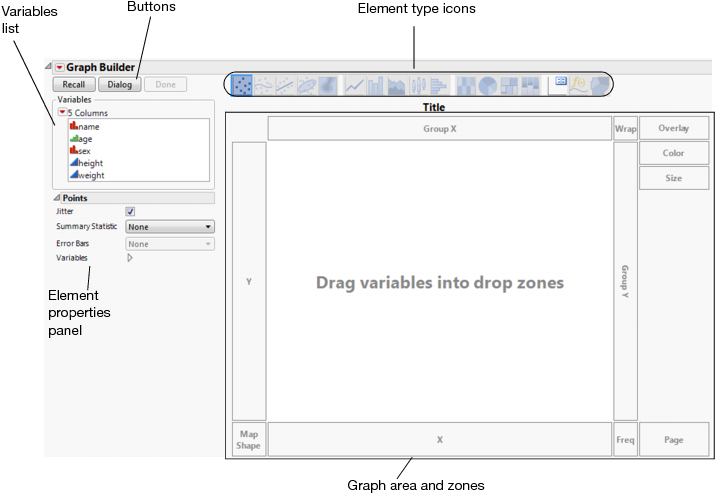Click the Group Y drop zone
The width and height of the screenshot is (716, 497).
tap(626, 281)
